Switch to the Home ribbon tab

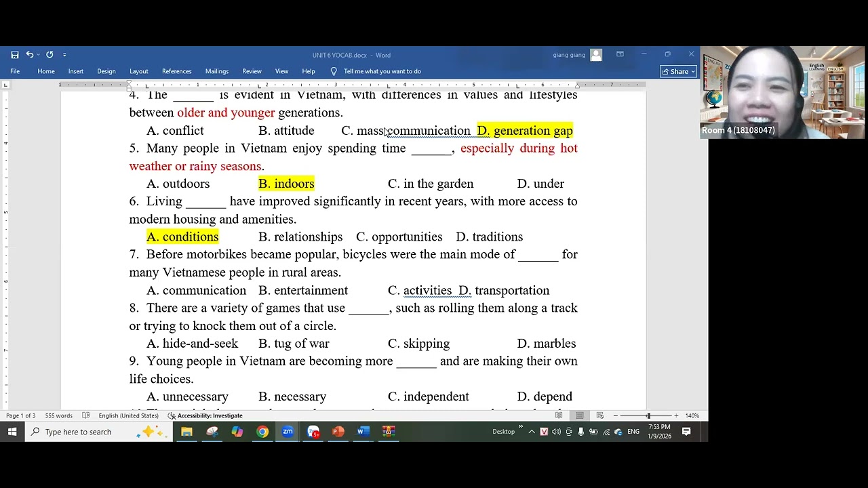(46, 71)
